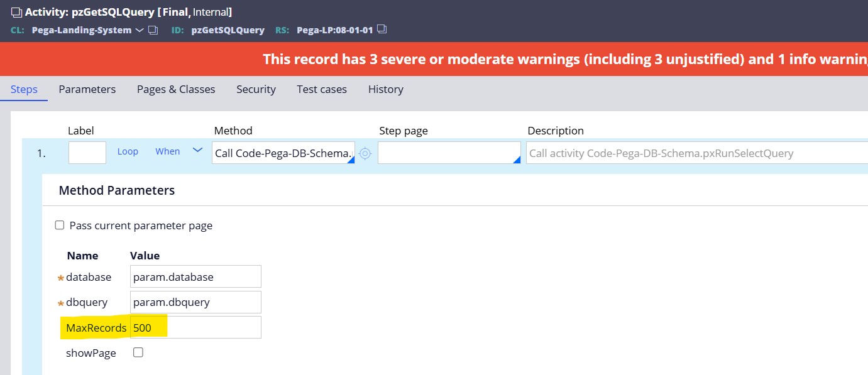868x375 pixels.
Task: Click the Loop link in step 1
Action: [128, 151]
